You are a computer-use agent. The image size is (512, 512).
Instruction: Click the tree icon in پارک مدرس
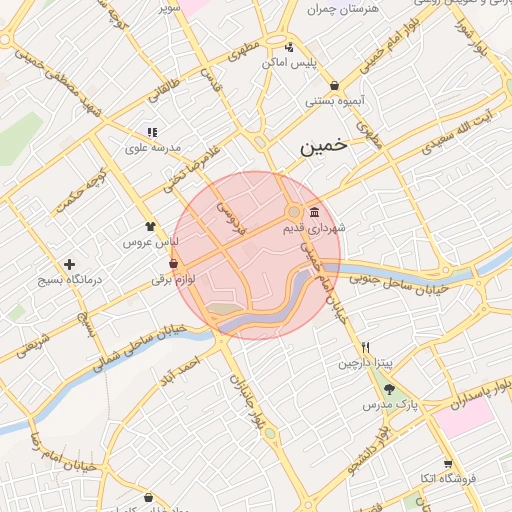coord(389,389)
